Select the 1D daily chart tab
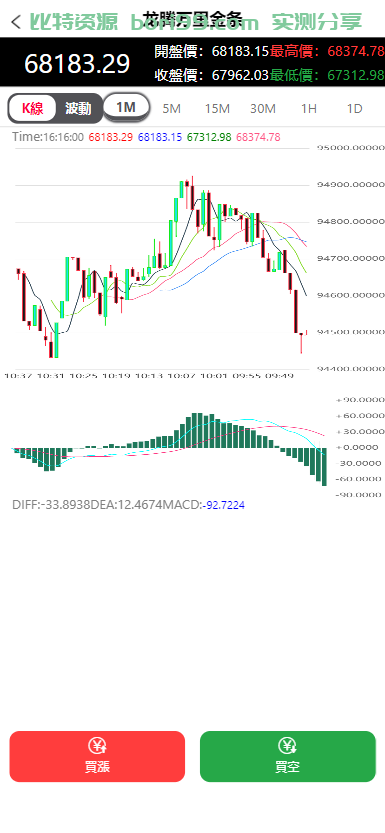Viewport: 385px width, 833px height. (354, 109)
